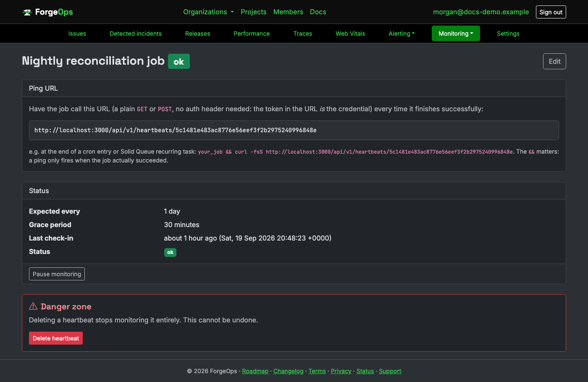This screenshot has width=588, height=382.
Task: Click the 'Last check-in' label
Action: [x=51, y=238]
